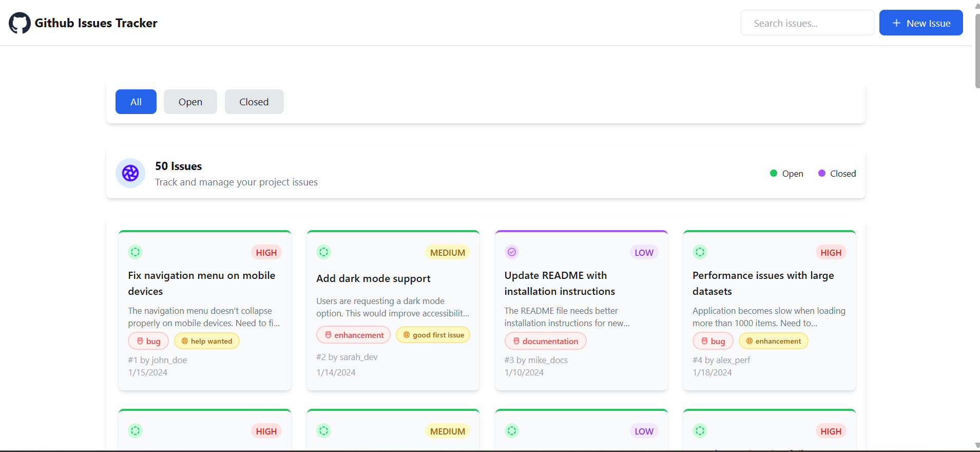The width and height of the screenshot is (980, 452).
Task: Select the Closed filter tab
Action: [x=254, y=102]
